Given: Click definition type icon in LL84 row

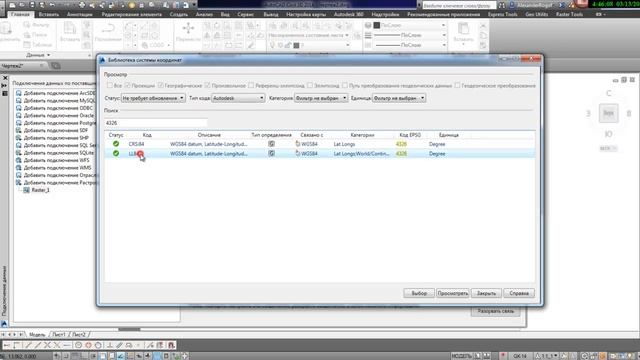Looking at the screenshot, I should coord(271,153).
